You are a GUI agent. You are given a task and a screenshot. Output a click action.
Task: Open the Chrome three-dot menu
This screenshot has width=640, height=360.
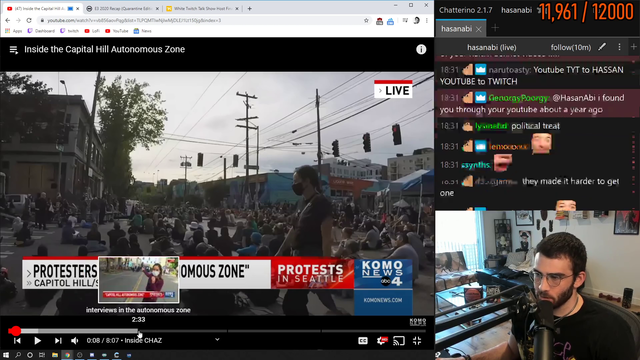tap(427, 20)
